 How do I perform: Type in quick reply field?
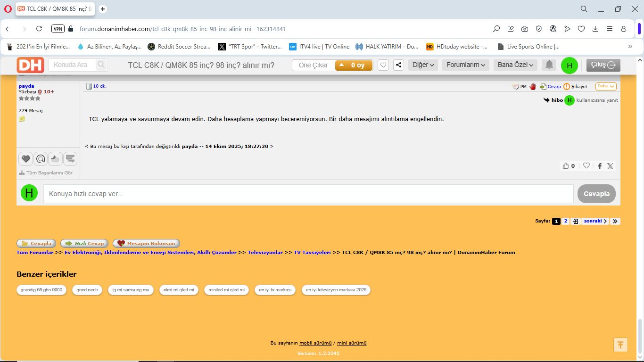point(308,194)
